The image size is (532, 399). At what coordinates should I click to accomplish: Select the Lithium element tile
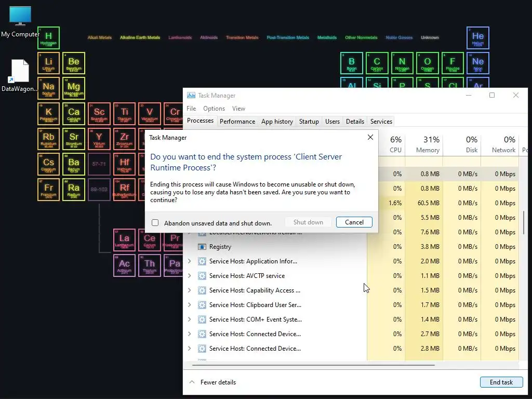tap(48, 63)
